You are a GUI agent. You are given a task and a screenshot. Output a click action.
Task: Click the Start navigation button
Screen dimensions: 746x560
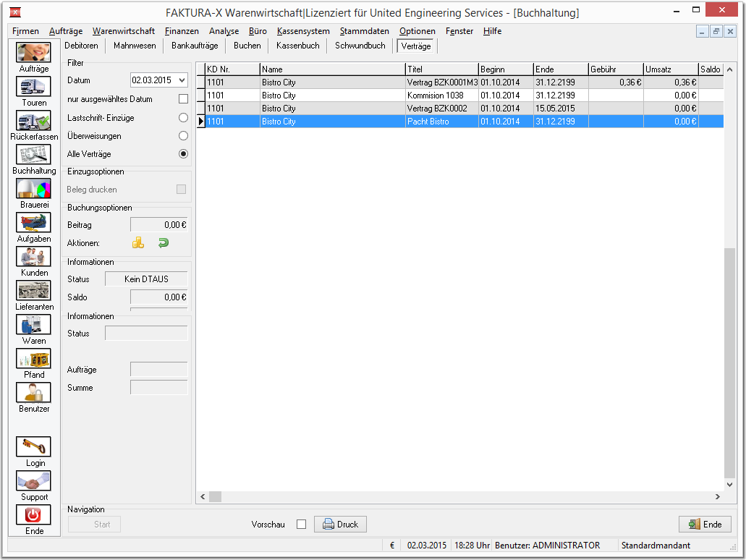click(x=94, y=525)
